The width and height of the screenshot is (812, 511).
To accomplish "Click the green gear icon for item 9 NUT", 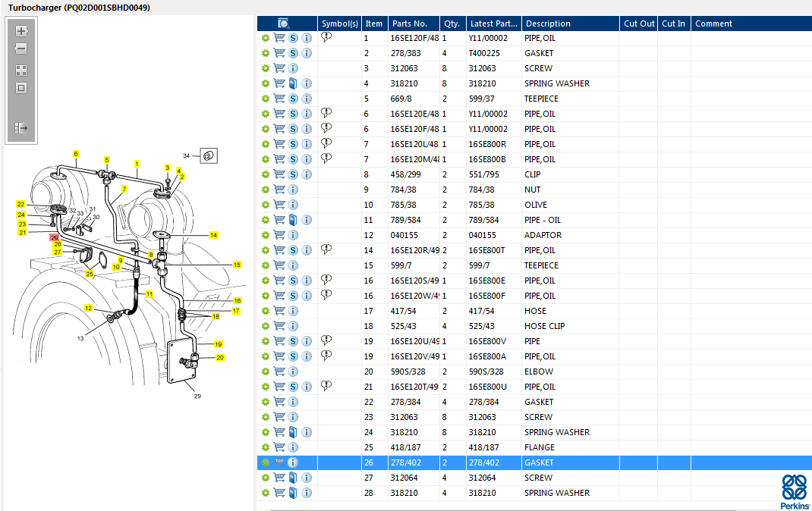I will coord(266,190).
